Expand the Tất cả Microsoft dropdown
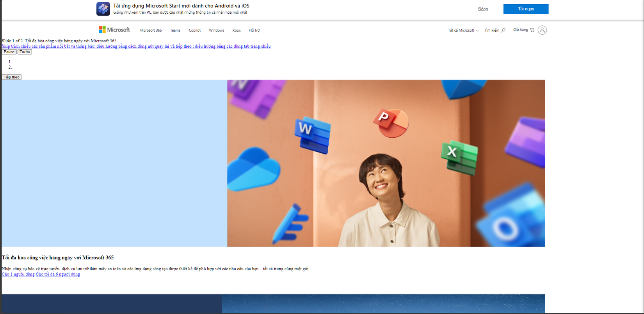 click(463, 30)
